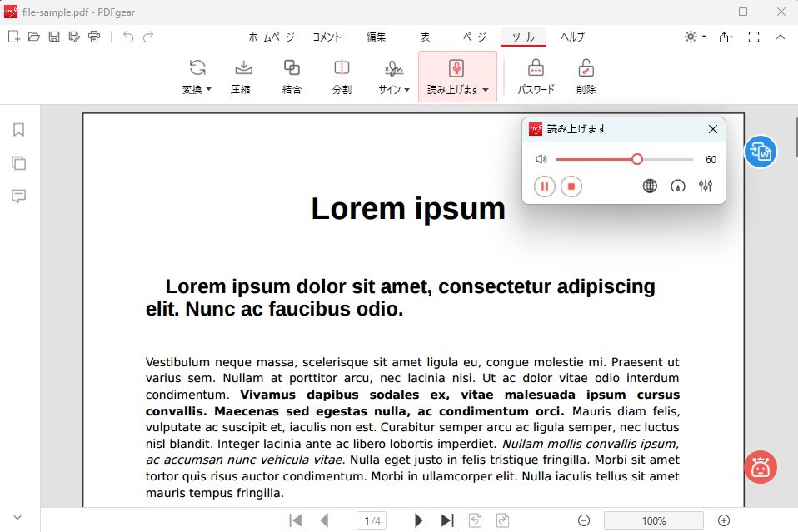
Task: Show the comments panel in left sidebar
Action: click(x=18, y=196)
